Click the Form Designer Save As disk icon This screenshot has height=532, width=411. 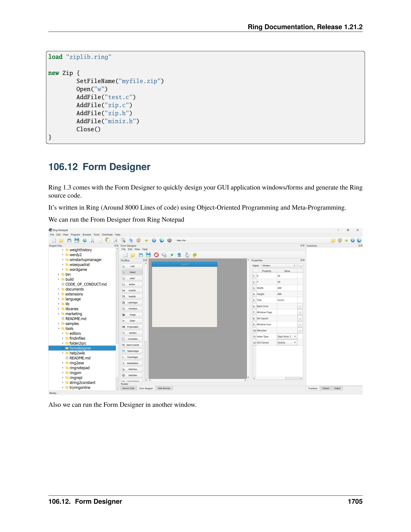click(148, 255)
